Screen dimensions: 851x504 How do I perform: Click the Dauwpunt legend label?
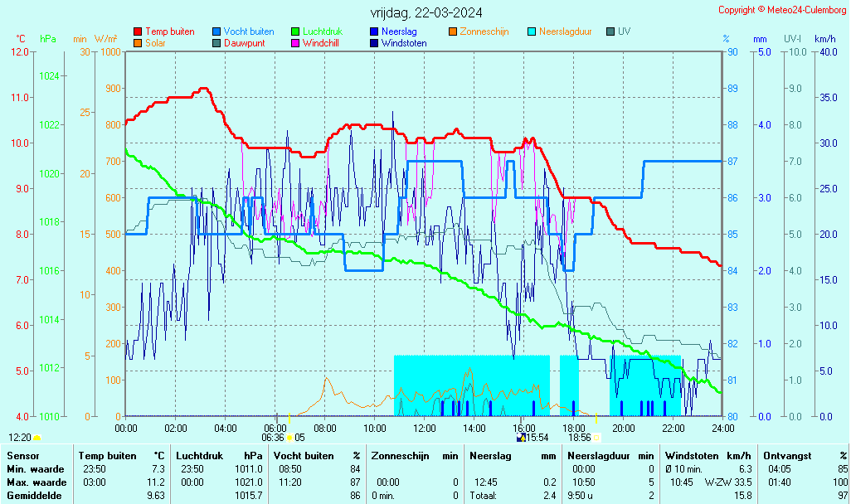point(244,43)
